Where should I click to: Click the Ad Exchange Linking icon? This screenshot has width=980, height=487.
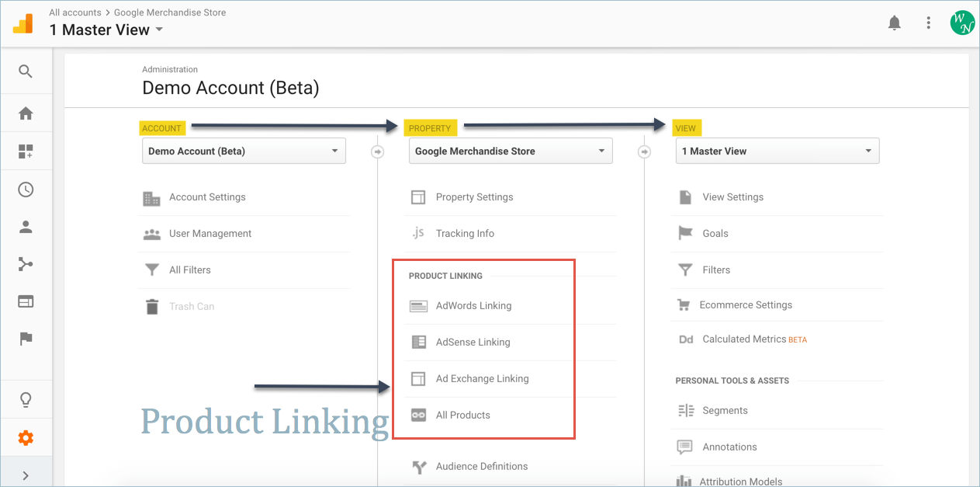[418, 379]
